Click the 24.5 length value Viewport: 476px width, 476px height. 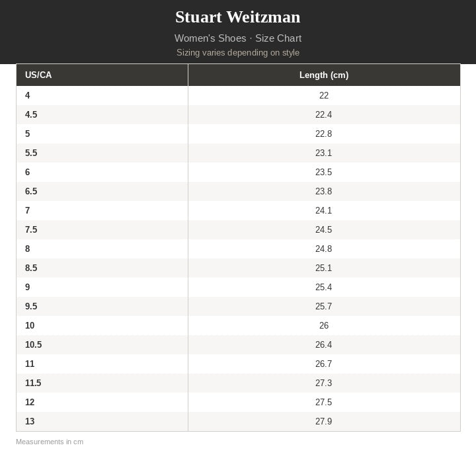click(324, 229)
